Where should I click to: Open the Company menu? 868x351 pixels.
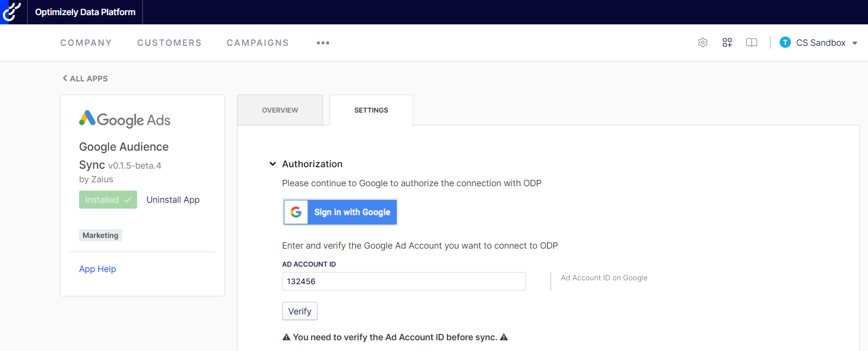coord(86,43)
